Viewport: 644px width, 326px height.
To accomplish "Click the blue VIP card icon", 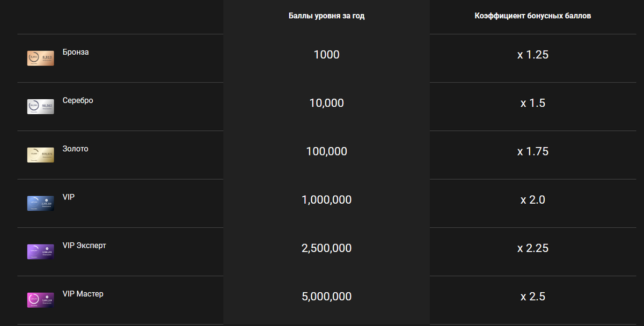I will click(x=41, y=203).
